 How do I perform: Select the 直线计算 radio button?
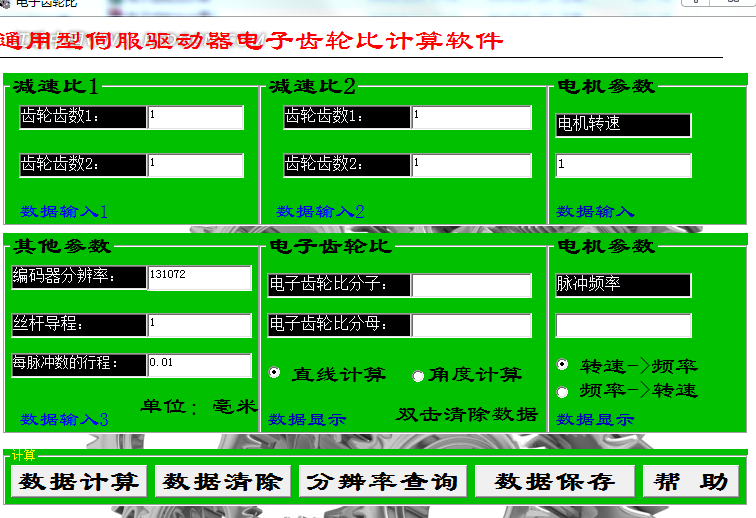tap(275, 373)
